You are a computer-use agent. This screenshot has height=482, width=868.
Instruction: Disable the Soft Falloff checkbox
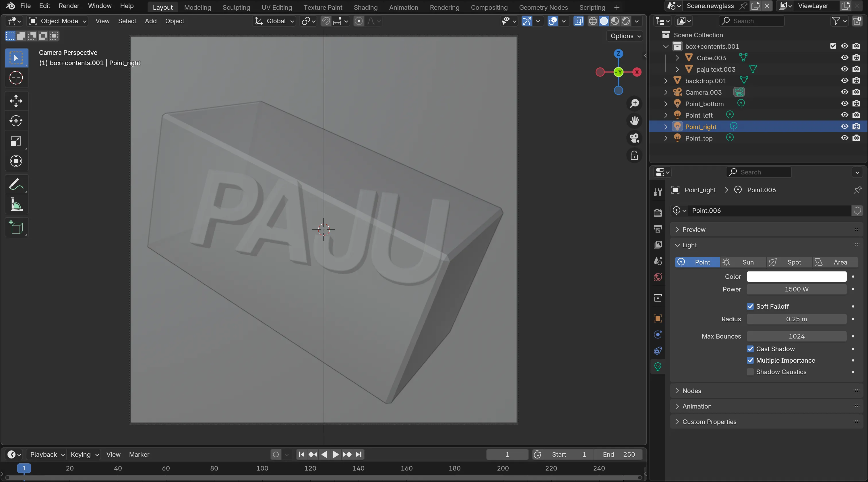(x=750, y=306)
